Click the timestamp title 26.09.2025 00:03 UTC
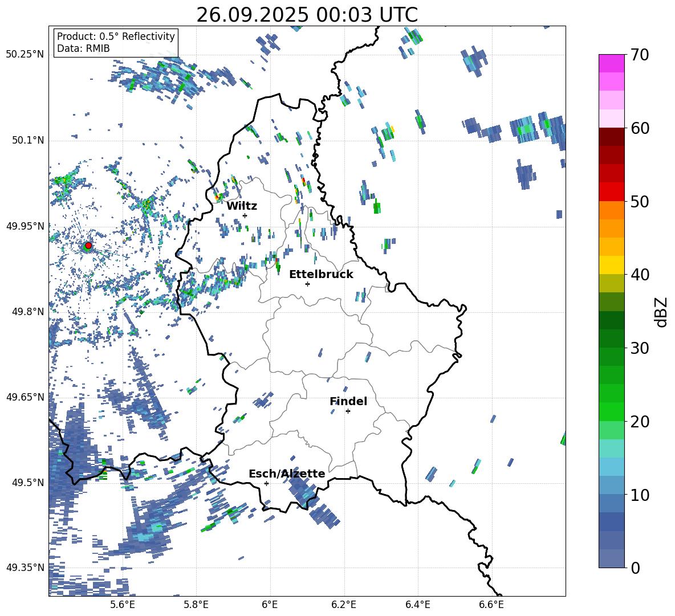 (x=307, y=15)
